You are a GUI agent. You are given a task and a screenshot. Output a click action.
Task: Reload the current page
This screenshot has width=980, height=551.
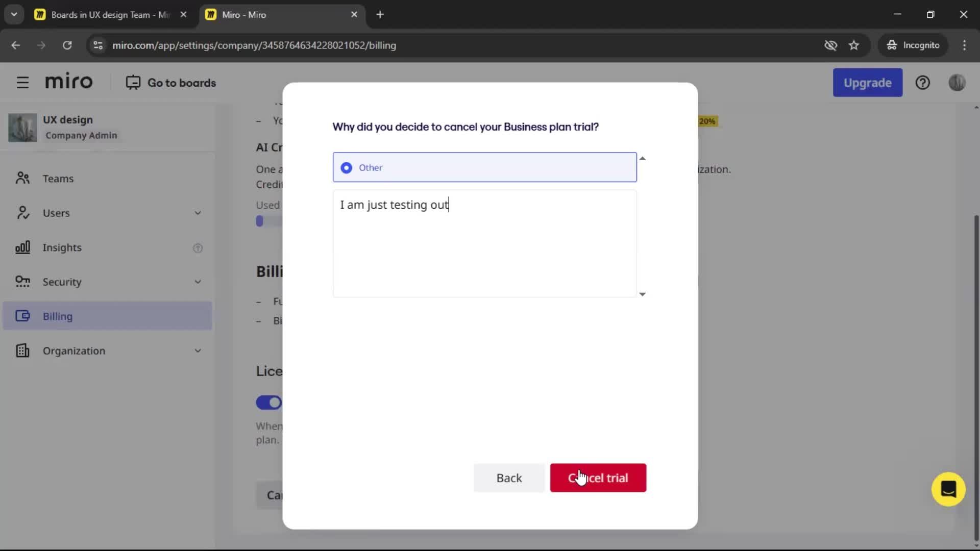pyautogui.click(x=67, y=45)
